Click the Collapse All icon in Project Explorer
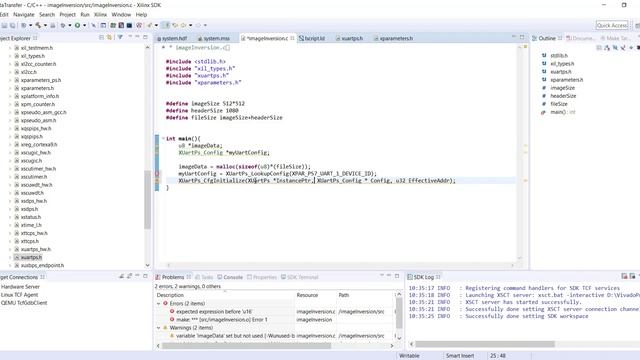640x360 pixels. pos(101,38)
